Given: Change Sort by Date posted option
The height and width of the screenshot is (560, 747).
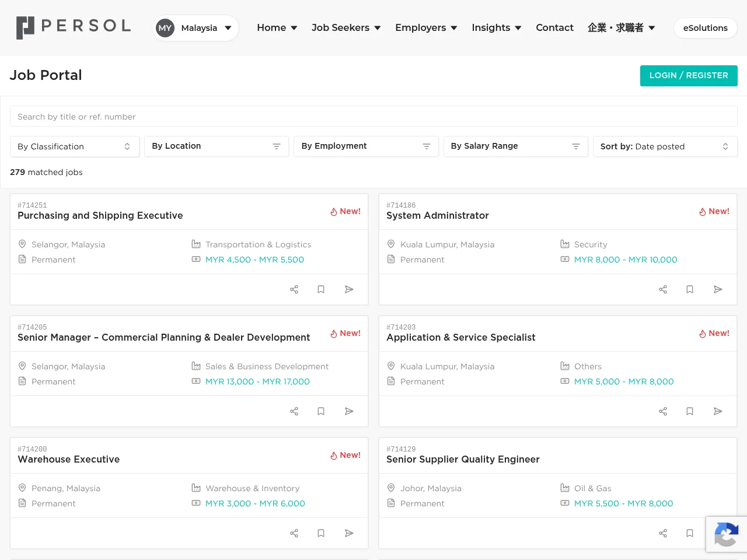Looking at the screenshot, I should coord(665,146).
